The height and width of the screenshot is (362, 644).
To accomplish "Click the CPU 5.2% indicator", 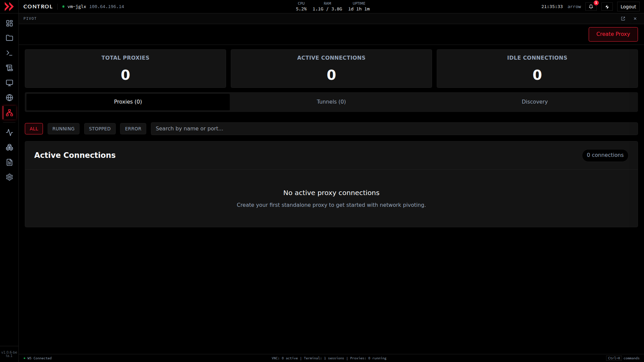I will click(301, 6).
